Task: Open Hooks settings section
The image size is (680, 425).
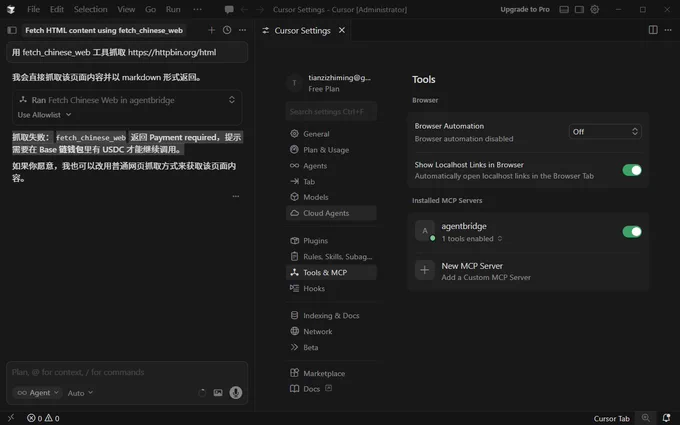Action: click(331, 288)
